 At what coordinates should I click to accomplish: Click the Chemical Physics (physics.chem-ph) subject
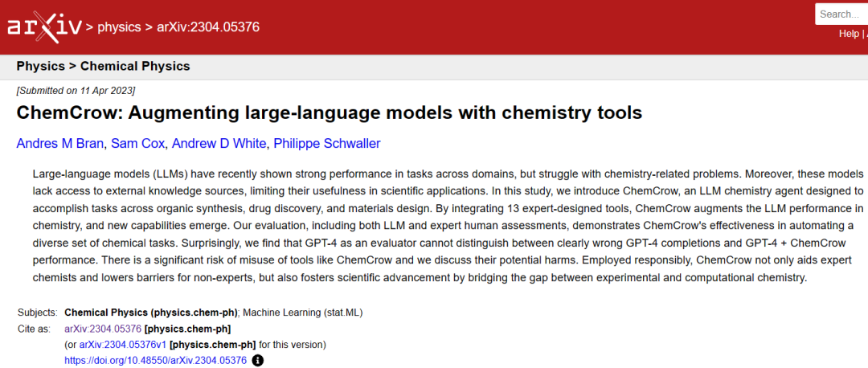pyautogui.click(x=150, y=313)
